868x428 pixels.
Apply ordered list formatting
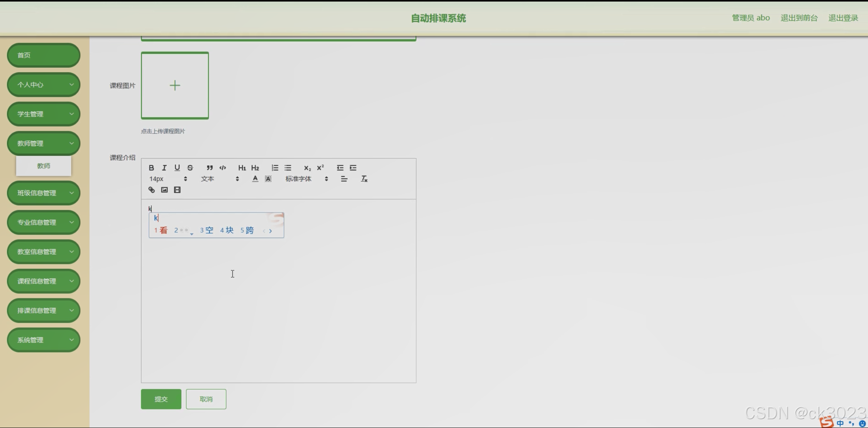(275, 168)
